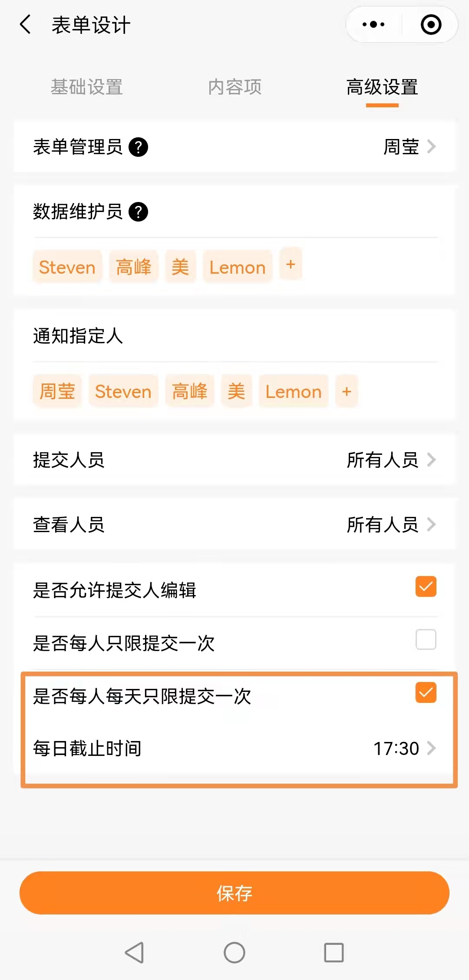Tap the mini-program close target icon

[431, 24]
